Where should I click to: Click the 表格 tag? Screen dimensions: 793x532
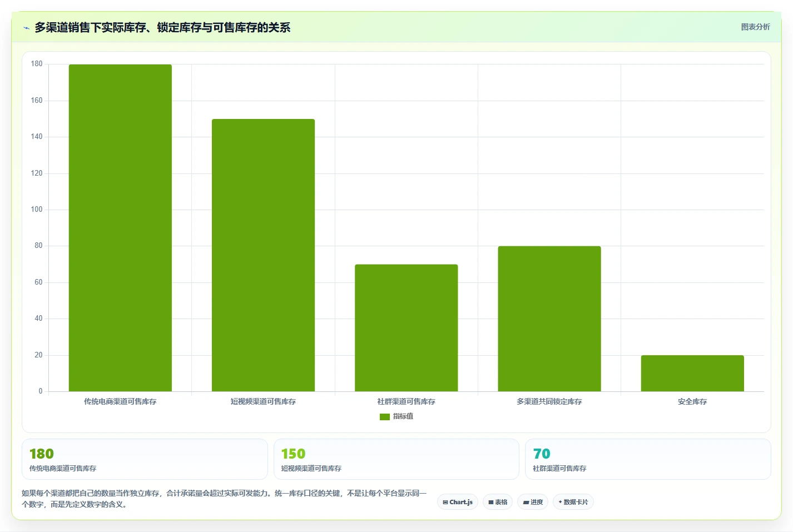click(498, 502)
